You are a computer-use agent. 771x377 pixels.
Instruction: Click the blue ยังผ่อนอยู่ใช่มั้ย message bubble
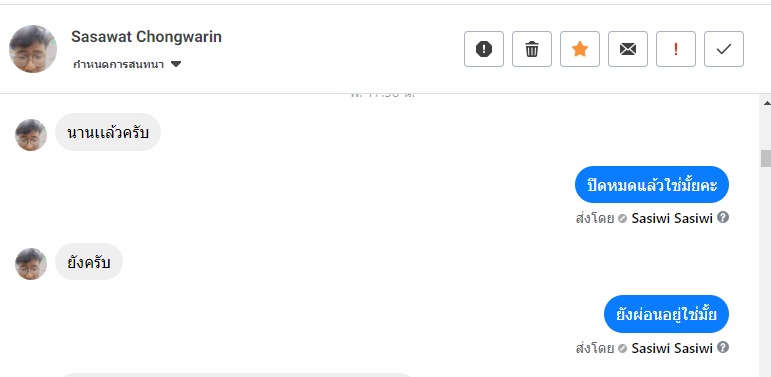pos(666,314)
